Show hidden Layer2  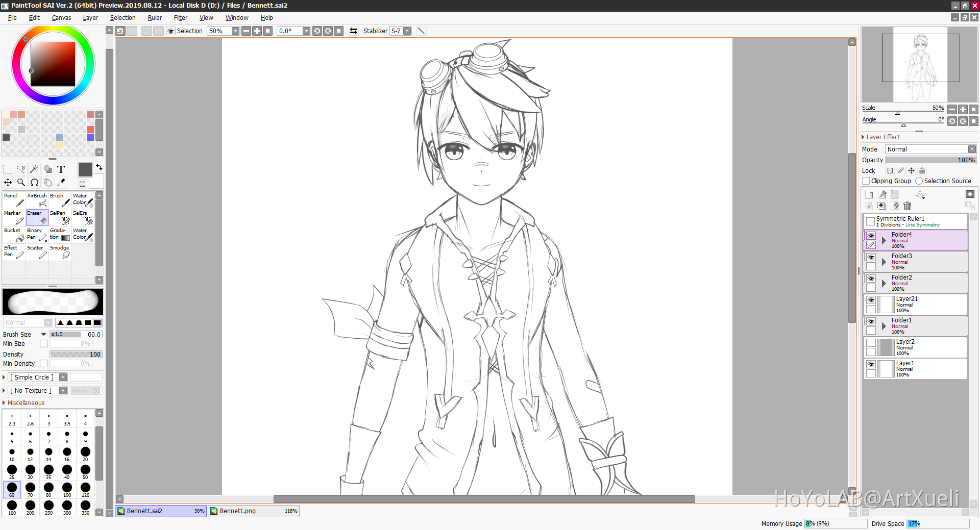pyautogui.click(x=871, y=343)
